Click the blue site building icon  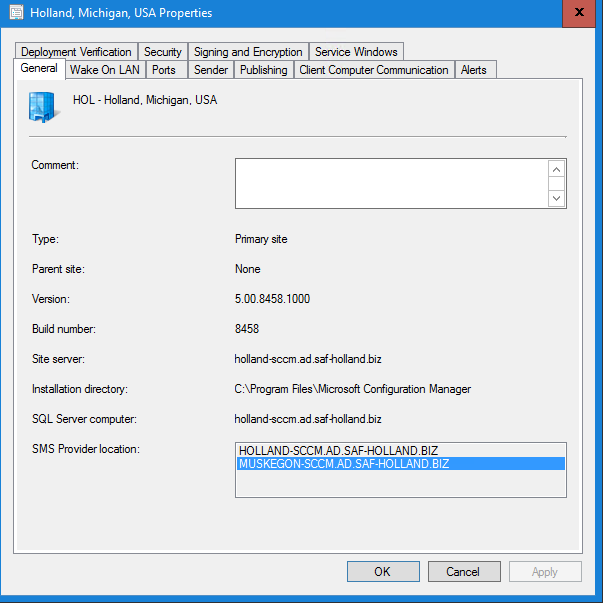click(x=44, y=107)
